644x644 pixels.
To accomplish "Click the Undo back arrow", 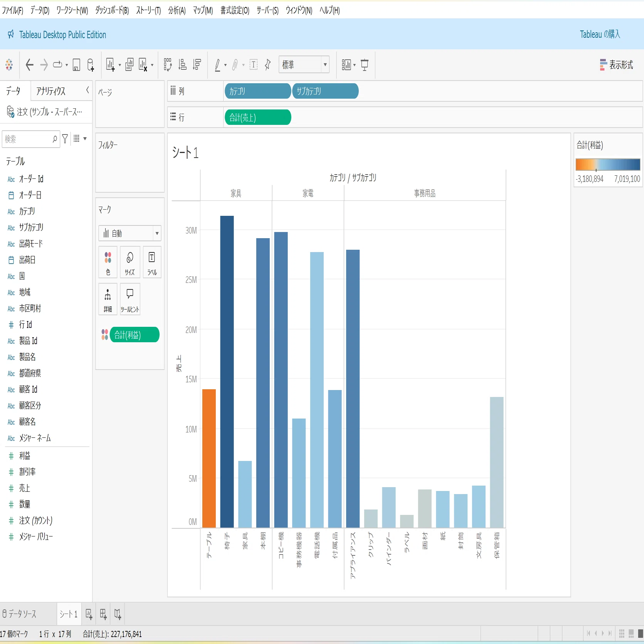I will 29,65.
